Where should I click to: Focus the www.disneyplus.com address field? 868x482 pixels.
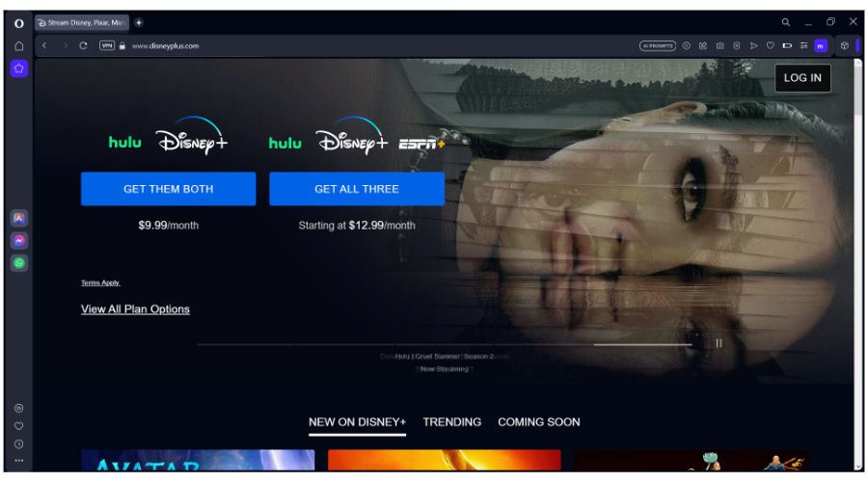tap(166, 46)
